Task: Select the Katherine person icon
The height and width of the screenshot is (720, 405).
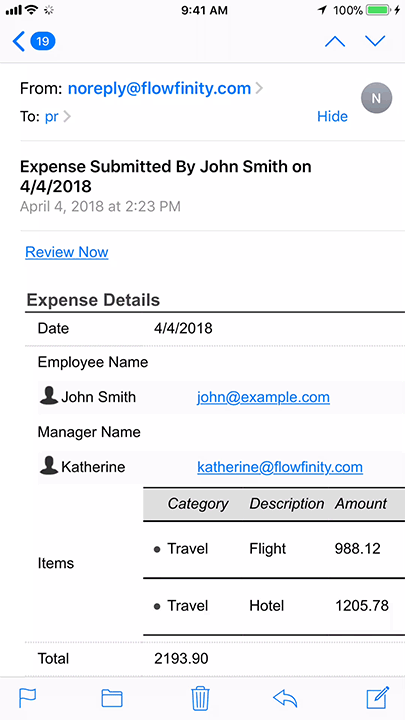Action: point(49,466)
